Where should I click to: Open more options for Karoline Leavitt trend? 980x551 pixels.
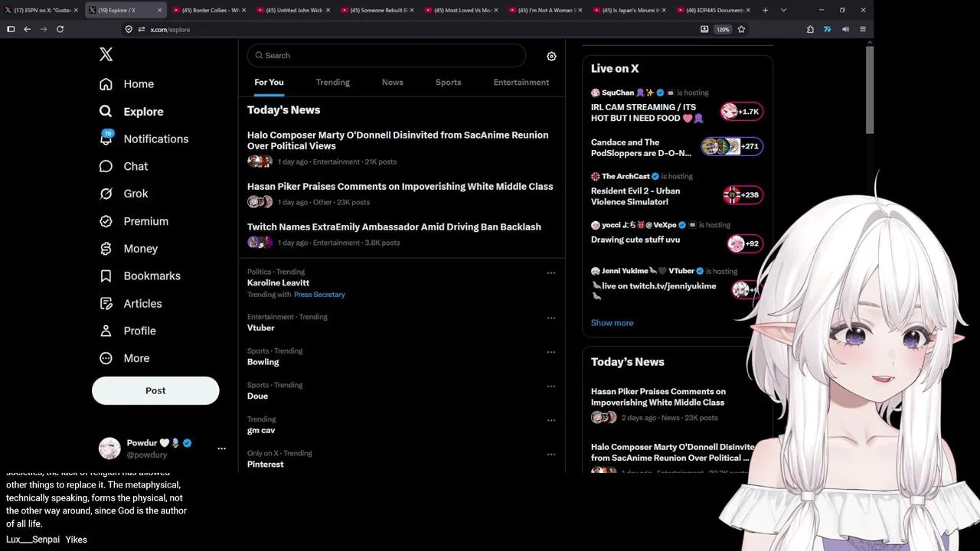[x=550, y=273]
